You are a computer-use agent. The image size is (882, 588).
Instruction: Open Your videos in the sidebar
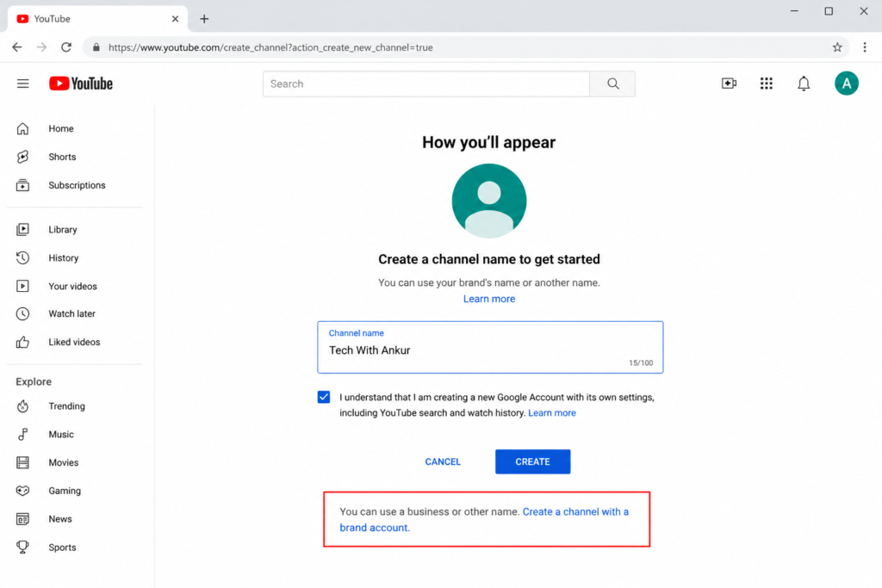point(74,286)
